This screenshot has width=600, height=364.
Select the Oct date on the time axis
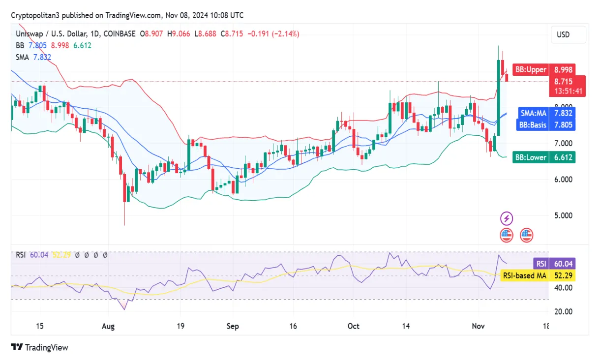(354, 326)
